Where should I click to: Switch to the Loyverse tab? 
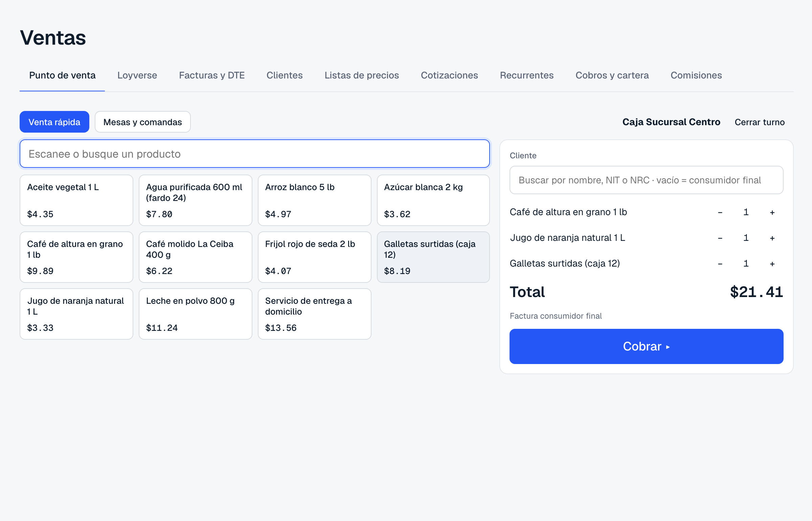click(x=137, y=75)
